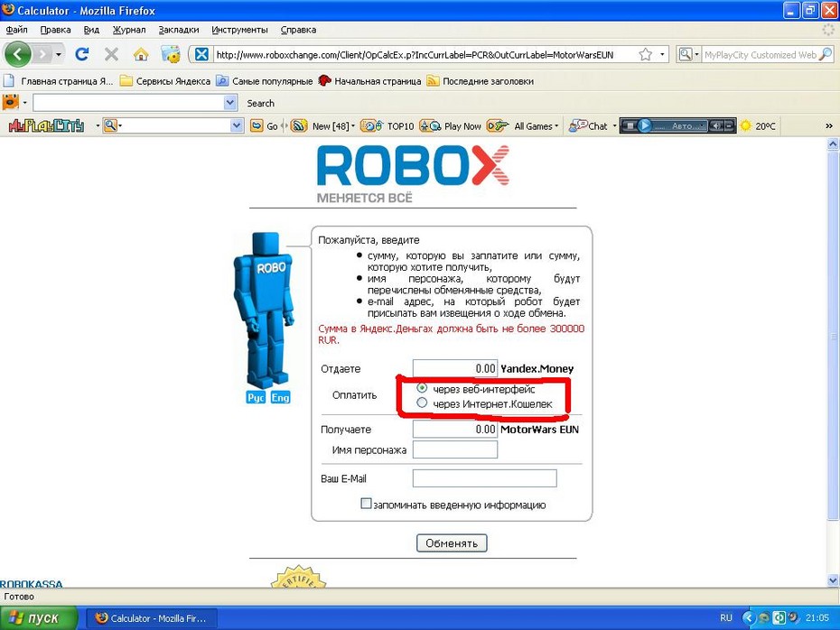Click the RU language indicator in tray
Screen dimensions: 840x630
point(726,617)
